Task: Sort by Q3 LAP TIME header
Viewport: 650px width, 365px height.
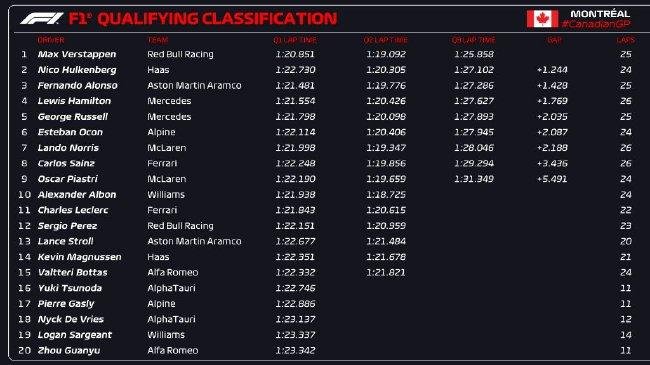Action: (x=473, y=40)
